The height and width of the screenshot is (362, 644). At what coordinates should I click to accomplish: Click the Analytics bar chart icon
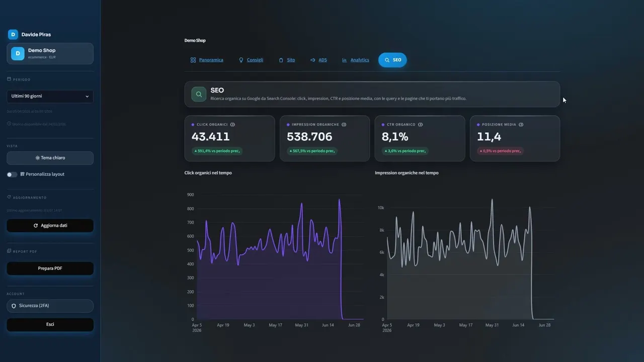[345, 60]
